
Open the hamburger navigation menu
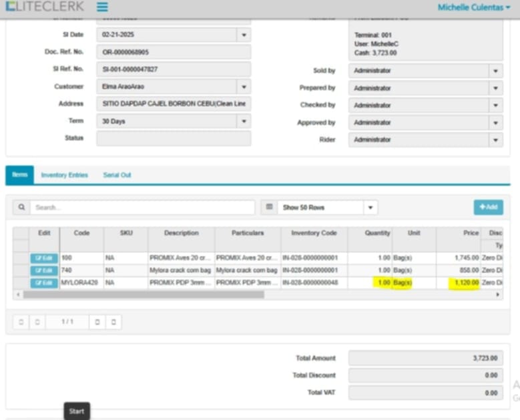coord(102,7)
